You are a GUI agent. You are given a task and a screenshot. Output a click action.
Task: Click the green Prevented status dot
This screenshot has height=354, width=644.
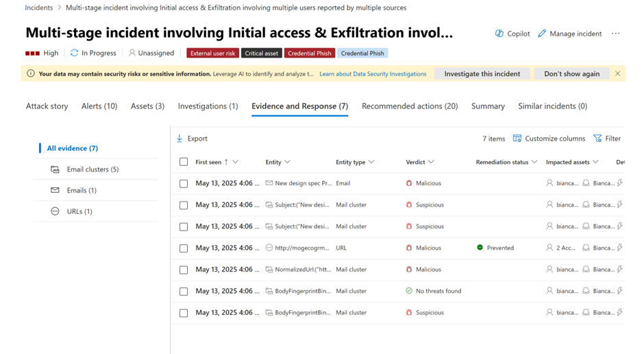(480, 248)
